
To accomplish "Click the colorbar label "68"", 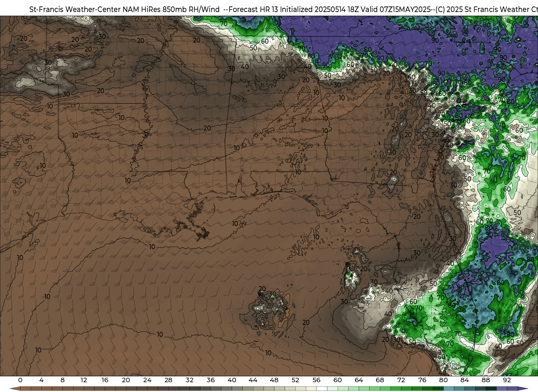I will 380,380.
